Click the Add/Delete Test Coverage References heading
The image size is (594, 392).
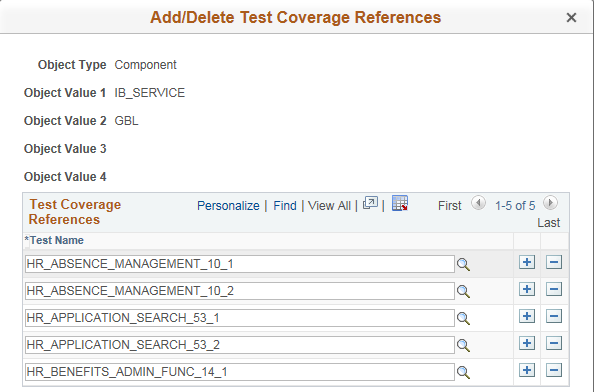295,17
